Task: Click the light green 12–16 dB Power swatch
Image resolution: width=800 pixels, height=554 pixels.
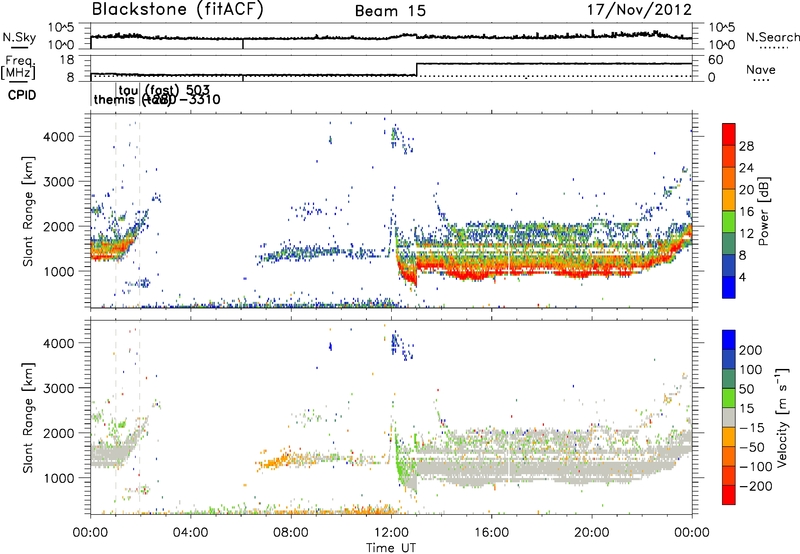Action: [729, 221]
